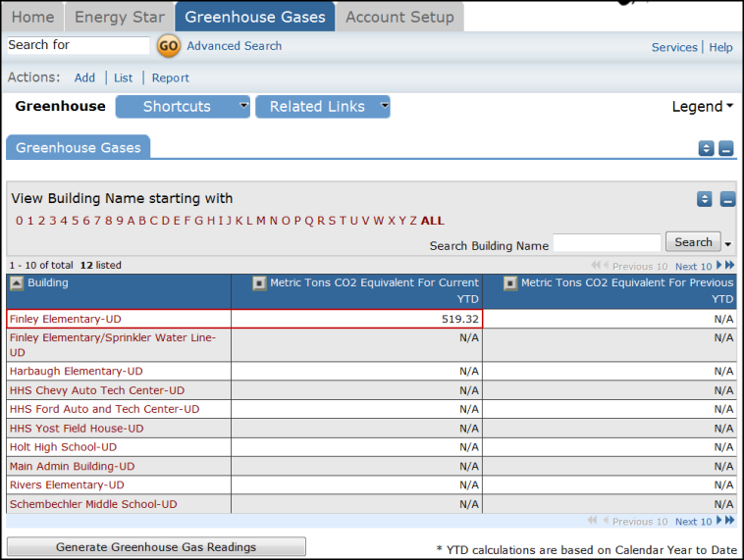Screen dimensions: 744x560
Task: Click the Add action link
Action: [84, 77]
